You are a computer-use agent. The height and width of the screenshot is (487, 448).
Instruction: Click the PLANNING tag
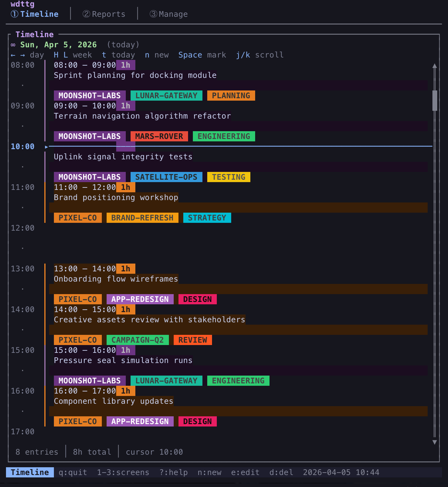click(231, 96)
